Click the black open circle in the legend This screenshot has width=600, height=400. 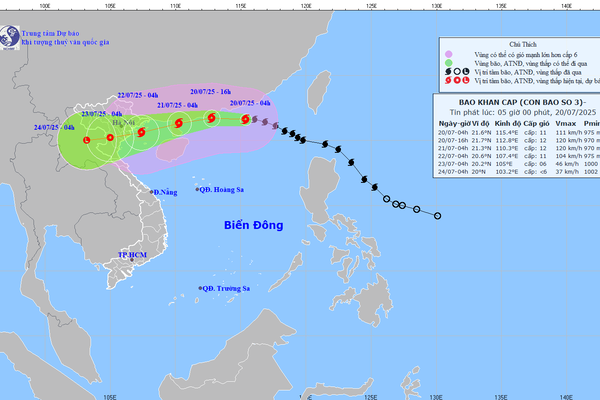click(x=457, y=72)
